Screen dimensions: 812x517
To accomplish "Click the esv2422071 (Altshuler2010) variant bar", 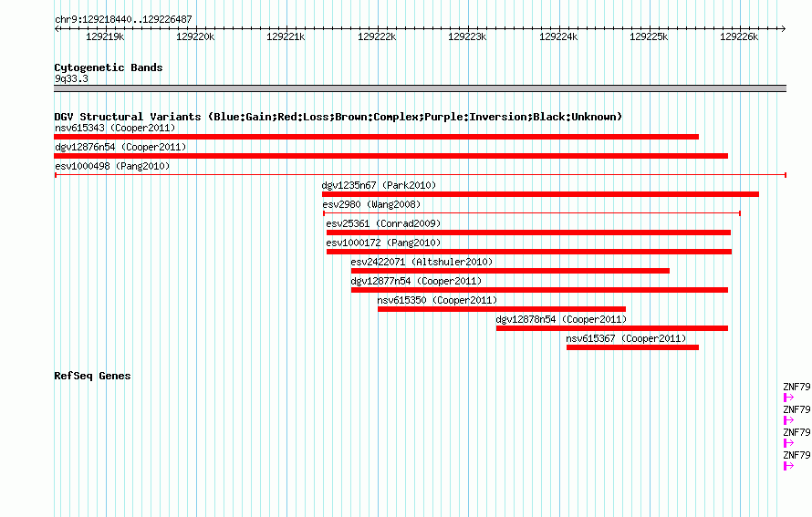I will 510,271.
